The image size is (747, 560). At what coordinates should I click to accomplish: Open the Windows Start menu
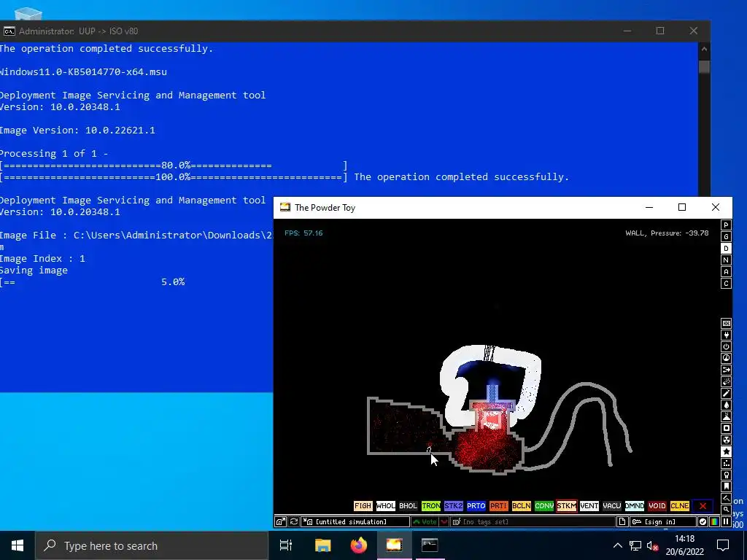point(18,545)
